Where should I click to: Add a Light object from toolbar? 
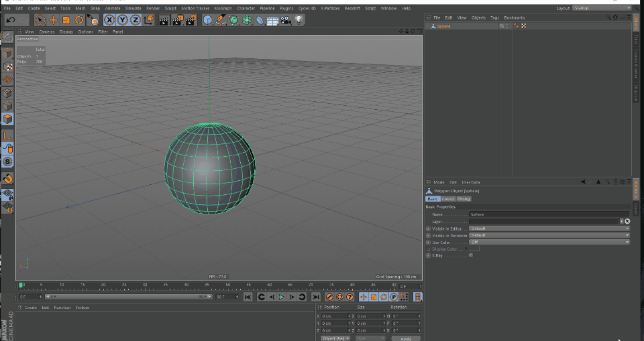299,20
